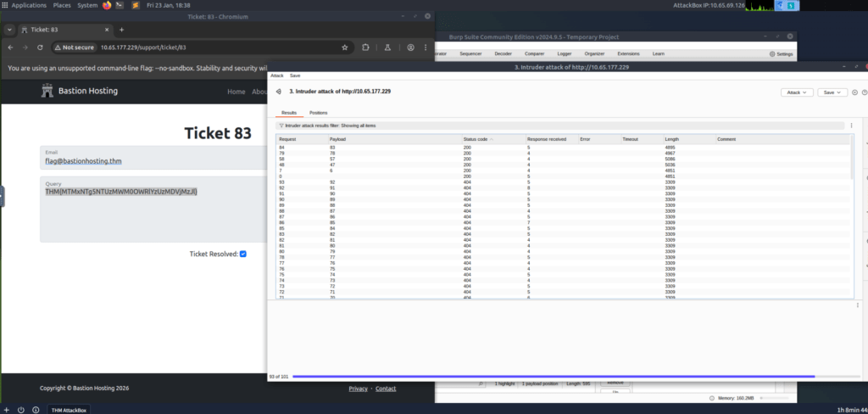
Task: Click the Chromium address bar URL
Action: tap(142, 48)
